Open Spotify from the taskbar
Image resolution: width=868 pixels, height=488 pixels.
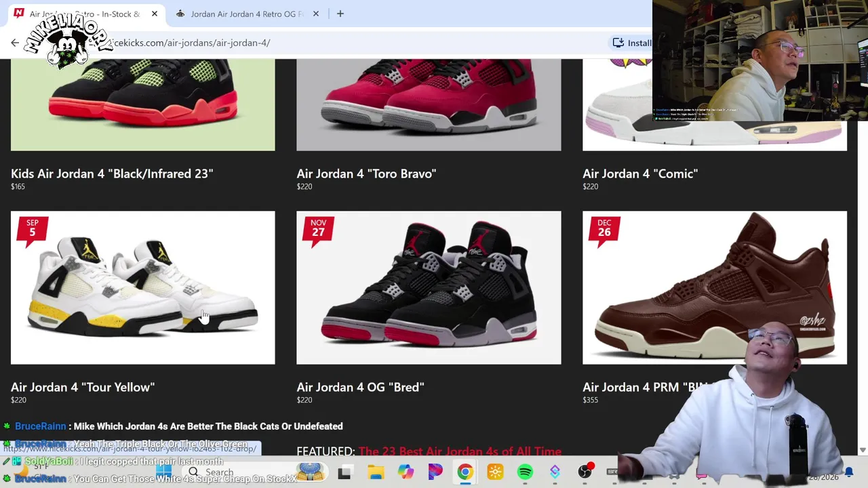point(525,472)
